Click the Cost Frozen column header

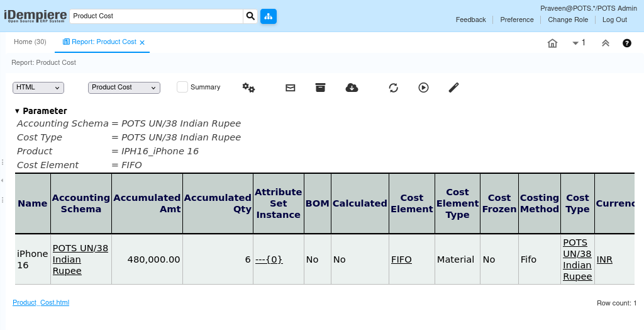(x=499, y=203)
